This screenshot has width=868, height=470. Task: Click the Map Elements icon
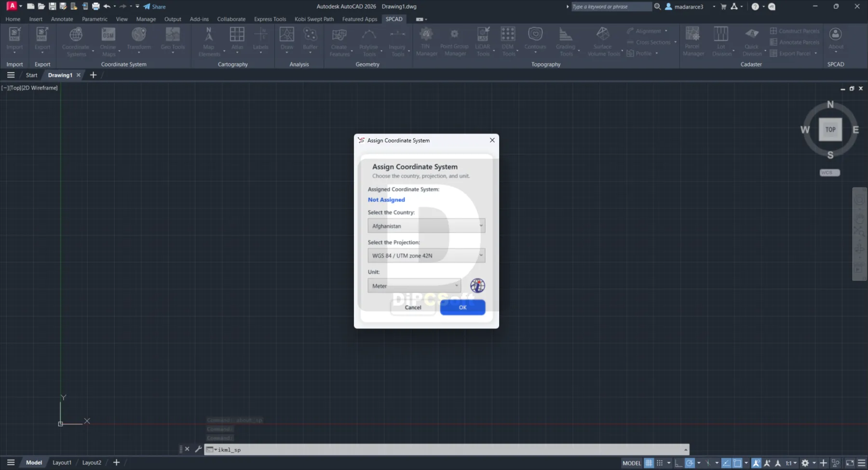click(209, 35)
